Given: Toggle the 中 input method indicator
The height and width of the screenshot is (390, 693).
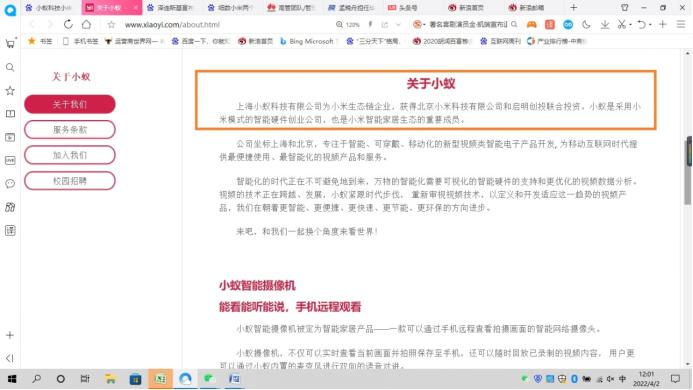Looking at the screenshot, I should coord(622,379).
